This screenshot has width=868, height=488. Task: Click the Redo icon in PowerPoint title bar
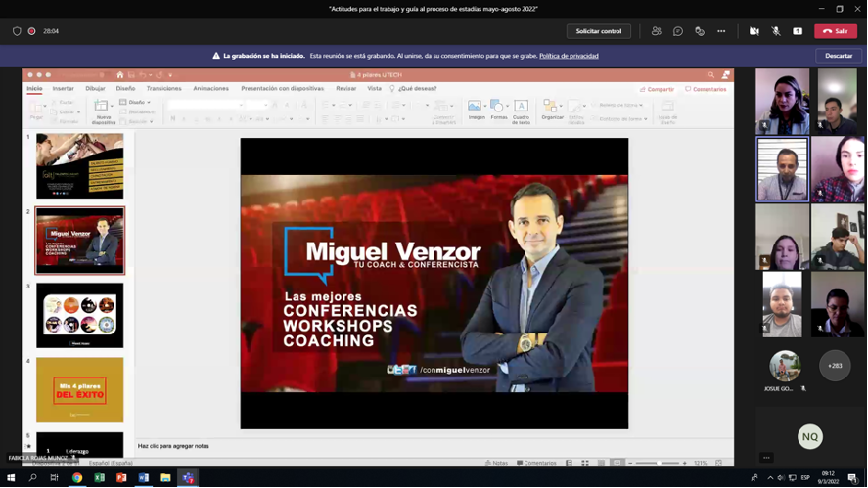click(x=160, y=74)
